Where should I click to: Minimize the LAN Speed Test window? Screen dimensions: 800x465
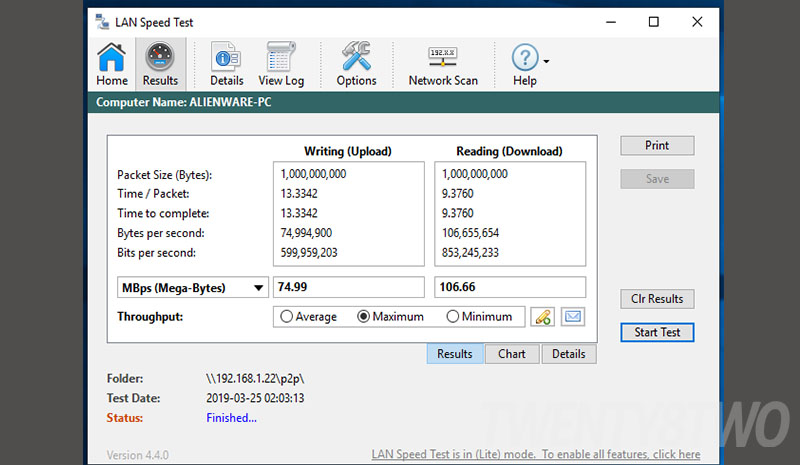(611, 22)
